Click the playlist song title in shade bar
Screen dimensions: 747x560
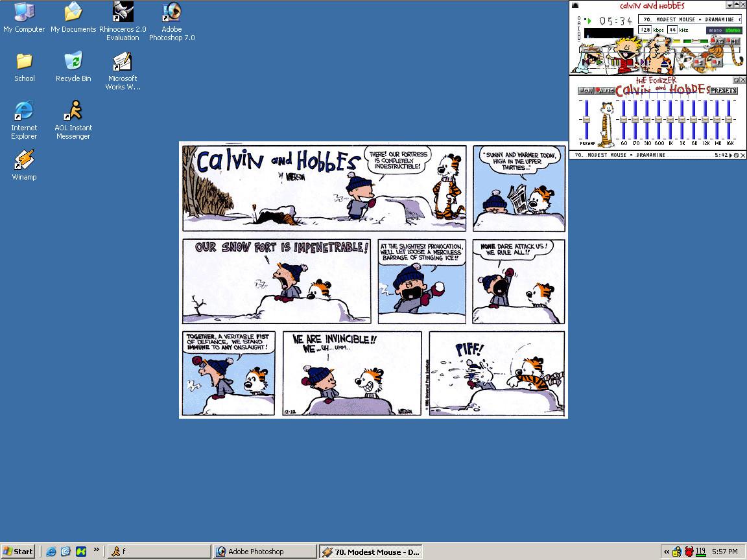click(620, 156)
